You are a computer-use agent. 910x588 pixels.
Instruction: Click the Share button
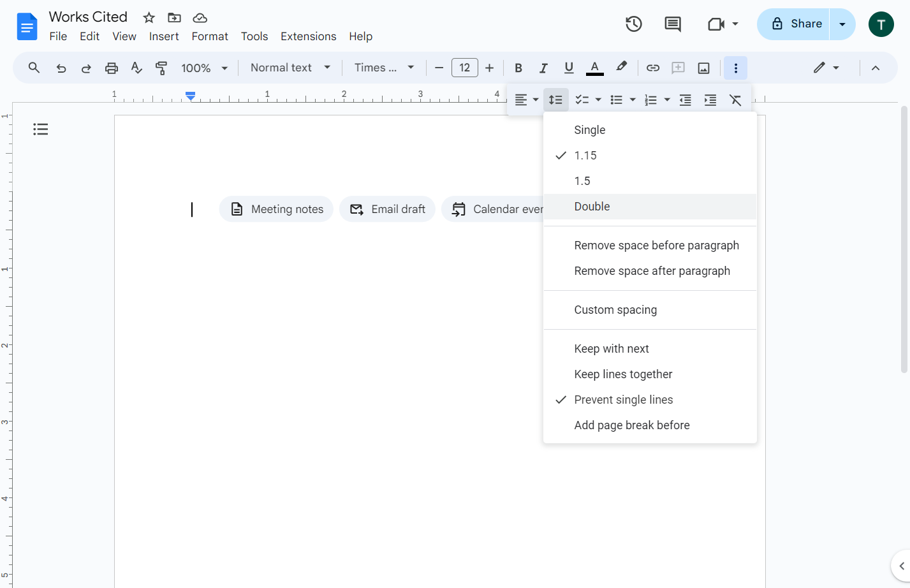793,24
